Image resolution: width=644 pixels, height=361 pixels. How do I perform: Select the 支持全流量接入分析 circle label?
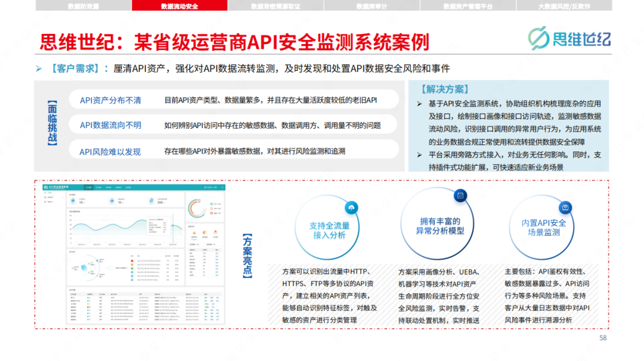pyautogui.click(x=329, y=230)
